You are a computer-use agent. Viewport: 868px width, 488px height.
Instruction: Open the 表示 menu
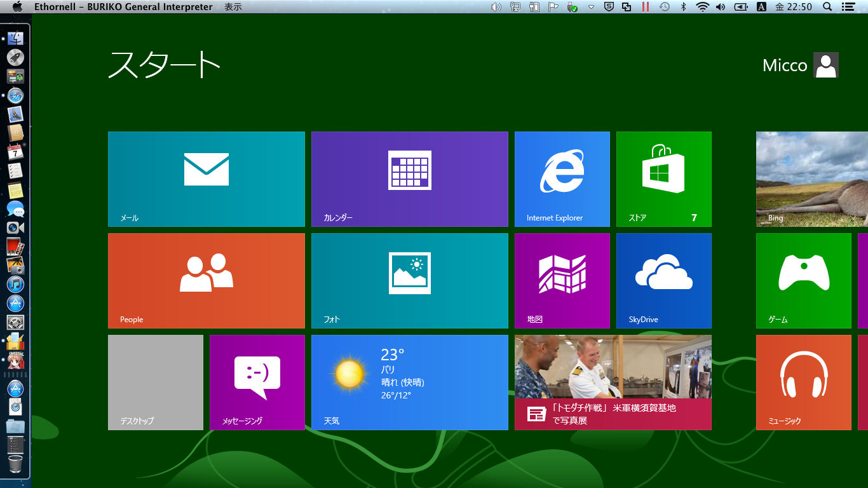tap(233, 6)
